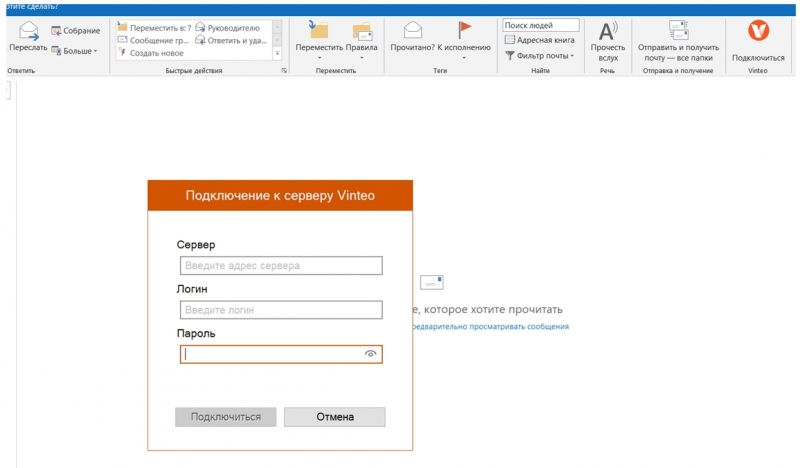Select quick step Переместить в: ?
This screenshot has width=800, height=468.
point(155,28)
